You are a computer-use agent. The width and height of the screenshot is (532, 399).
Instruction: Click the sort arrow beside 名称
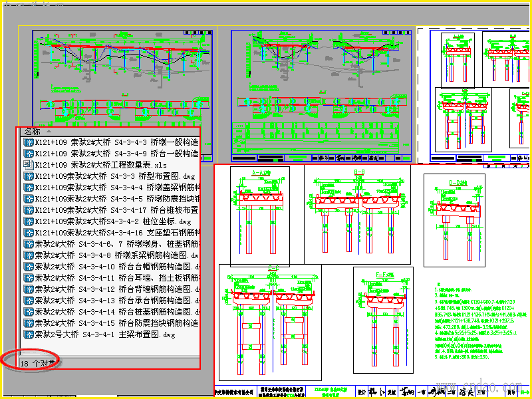click(49, 131)
